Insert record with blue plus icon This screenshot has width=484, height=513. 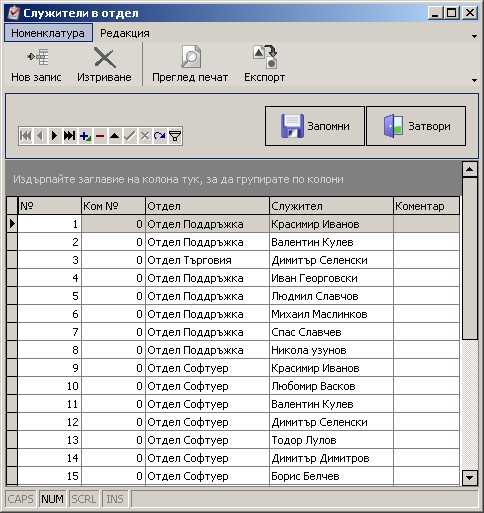point(85,136)
